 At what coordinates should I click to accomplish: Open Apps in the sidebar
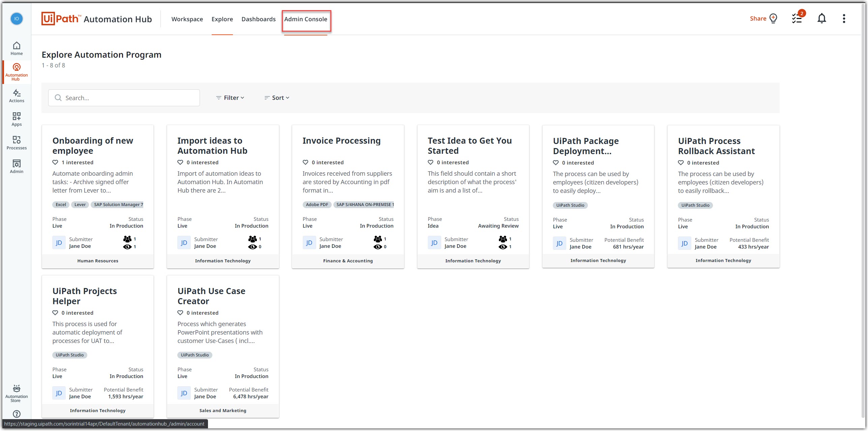[x=17, y=119]
